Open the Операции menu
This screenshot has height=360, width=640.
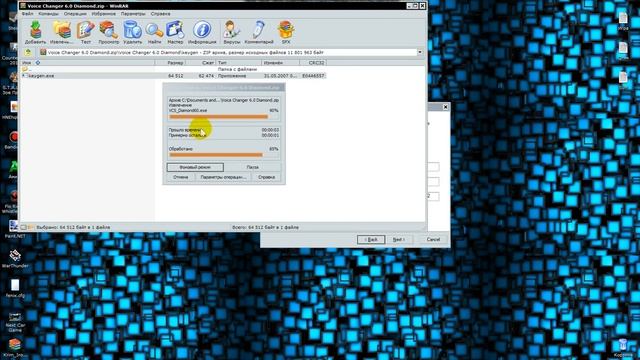click(75, 14)
